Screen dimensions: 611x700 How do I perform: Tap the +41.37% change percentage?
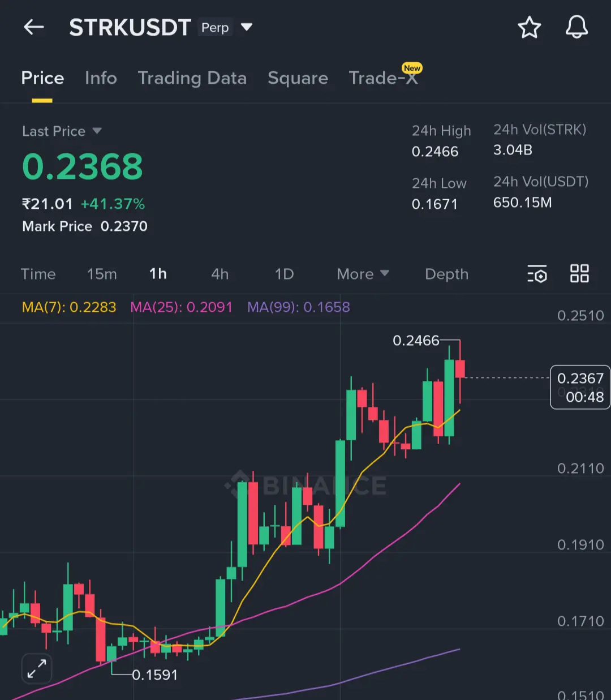coord(113,204)
